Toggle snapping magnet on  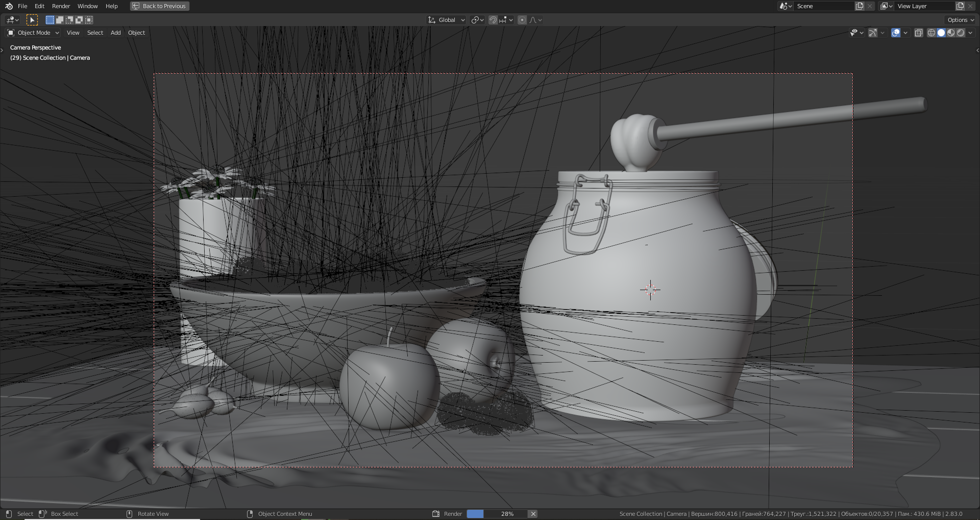(493, 20)
